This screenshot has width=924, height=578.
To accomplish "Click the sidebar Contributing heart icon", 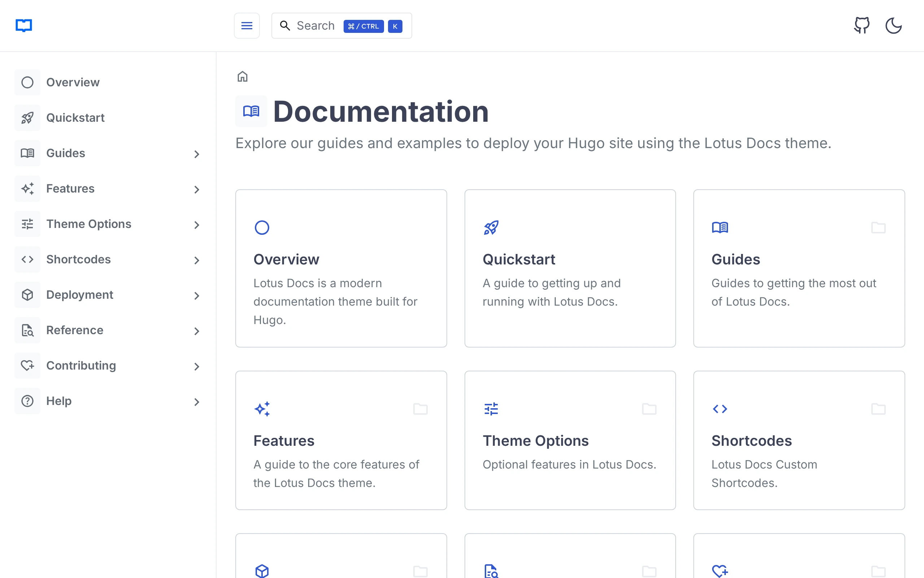I will [27, 366].
